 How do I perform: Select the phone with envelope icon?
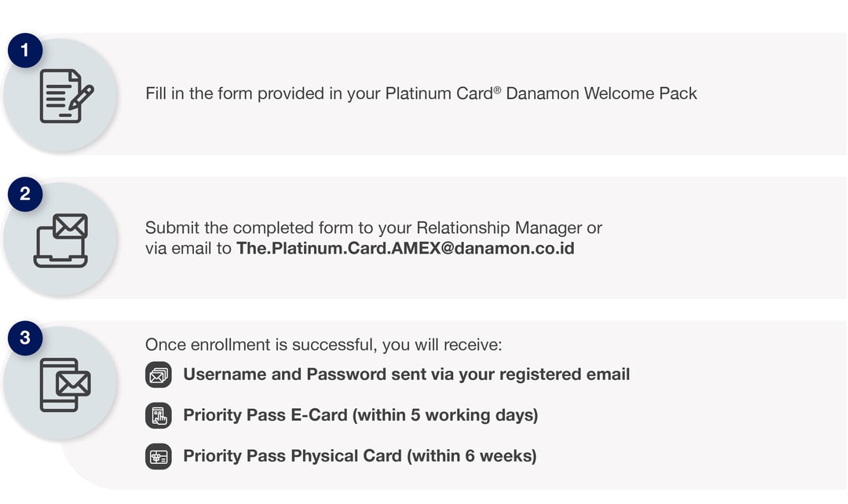(x=65, y=385)
